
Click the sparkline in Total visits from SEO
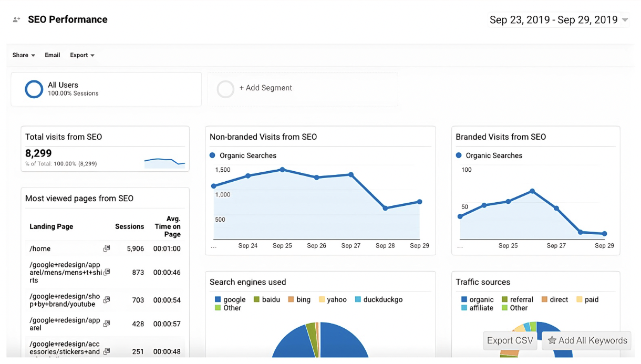[x=164, y=162]
